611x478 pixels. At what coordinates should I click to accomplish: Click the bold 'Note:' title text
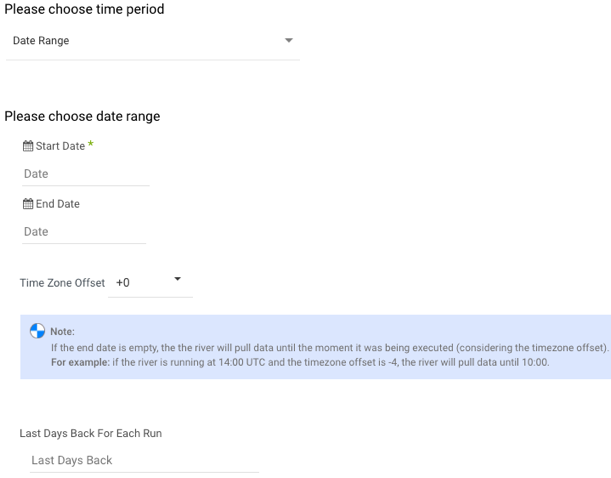pyautogui.click(x=62, y=332)
